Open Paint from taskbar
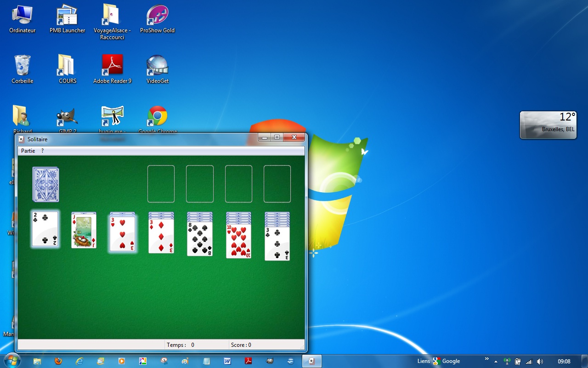 (x=185, y=361)
